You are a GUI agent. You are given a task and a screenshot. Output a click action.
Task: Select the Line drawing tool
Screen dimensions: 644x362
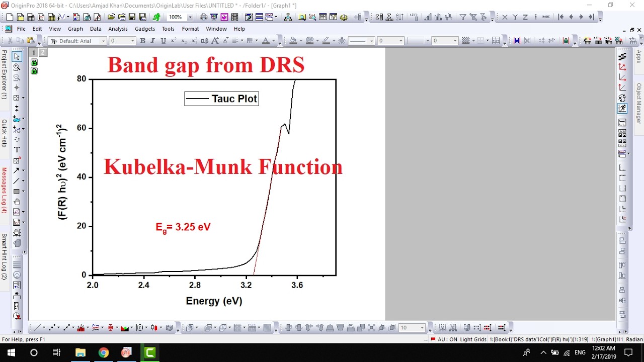[x=17, y=180]
